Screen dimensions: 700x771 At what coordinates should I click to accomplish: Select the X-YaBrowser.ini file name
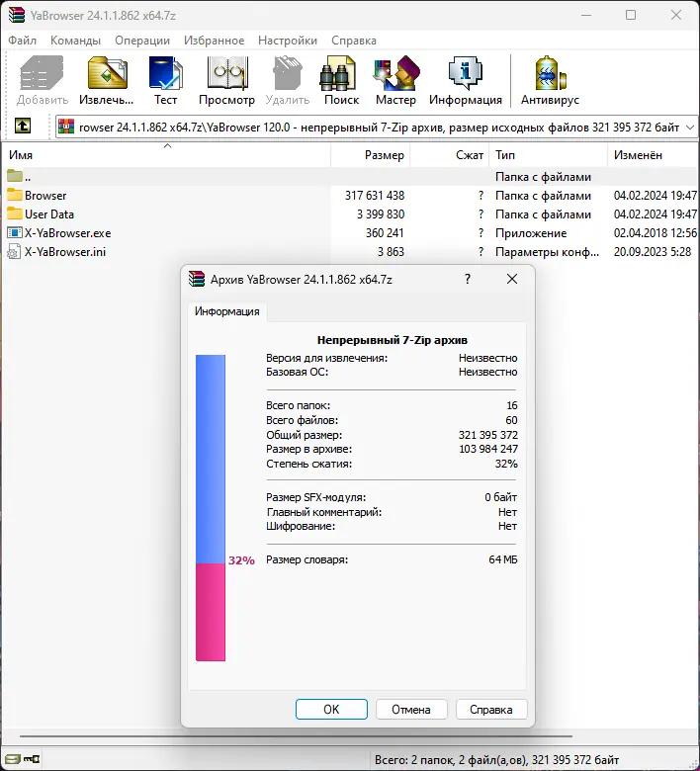65,252
